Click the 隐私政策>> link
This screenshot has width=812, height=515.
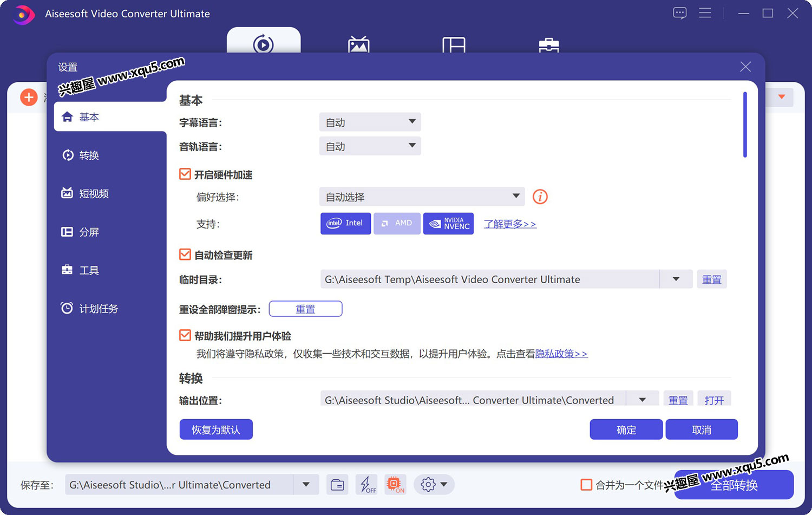click(x=561, y=354)
